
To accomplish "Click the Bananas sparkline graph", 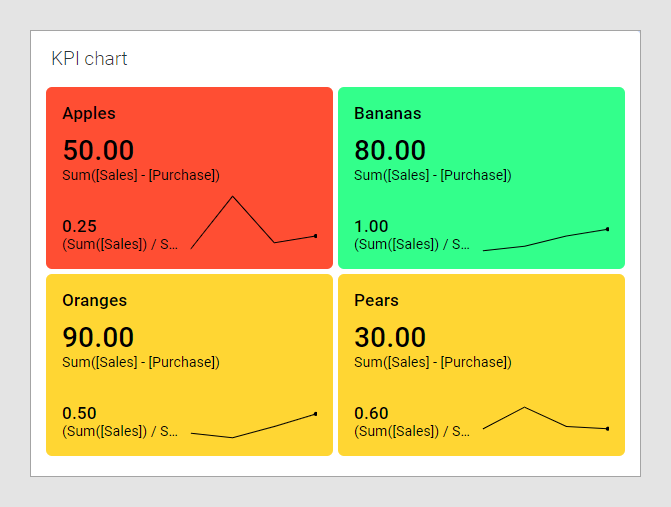I will (545, 240).
